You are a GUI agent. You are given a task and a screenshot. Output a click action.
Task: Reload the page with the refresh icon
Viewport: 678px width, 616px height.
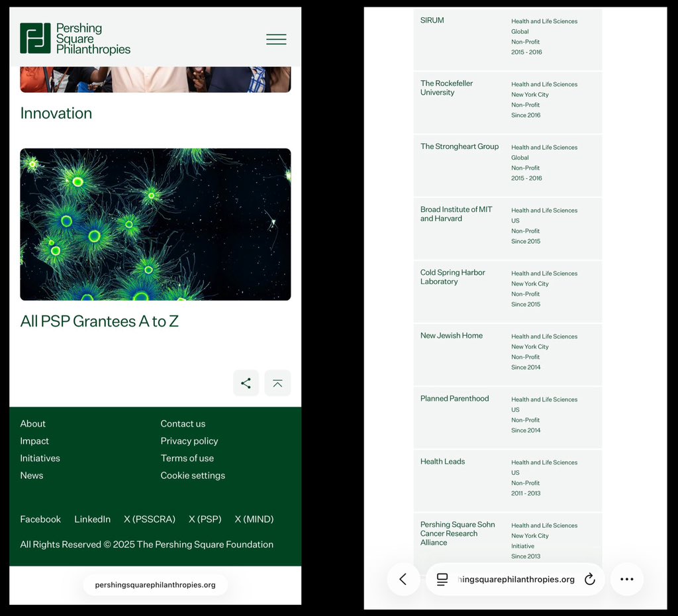[590, 579]
